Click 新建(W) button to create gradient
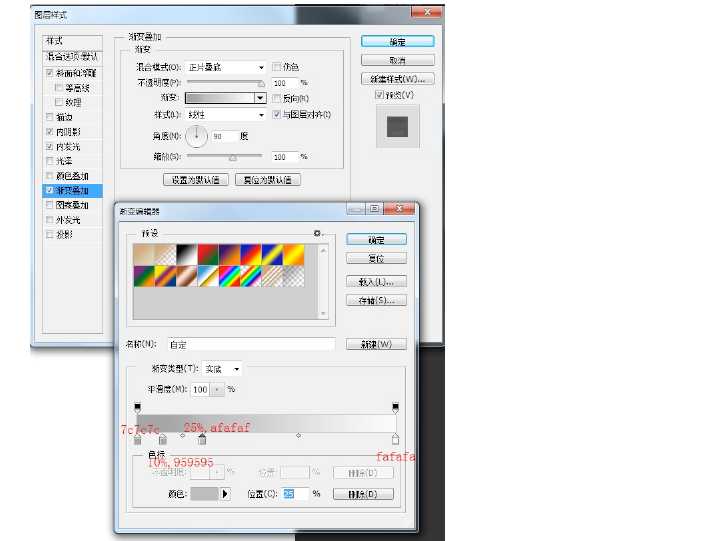720x541 pixels. pyautogui.click(x=376, y=344)
